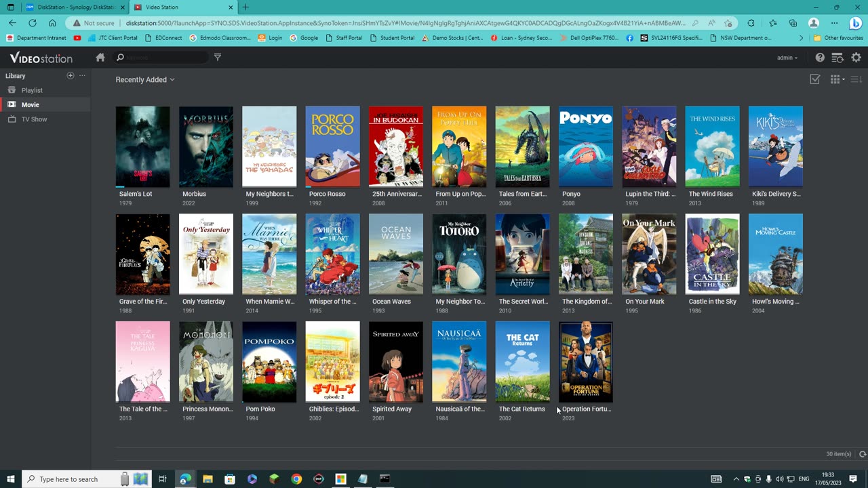Open browser favourites star list

point(772,23)
